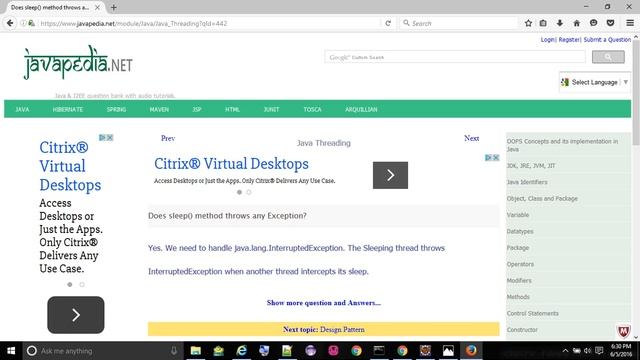
Task: Open the JAVA menu in green navbar
Action: [x=22, y=109]
